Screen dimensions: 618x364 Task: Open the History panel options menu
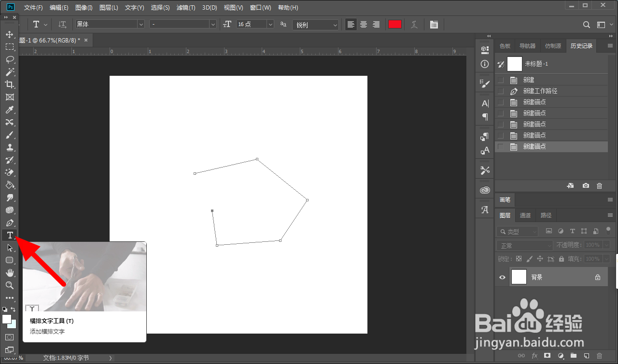click(610, 46)
